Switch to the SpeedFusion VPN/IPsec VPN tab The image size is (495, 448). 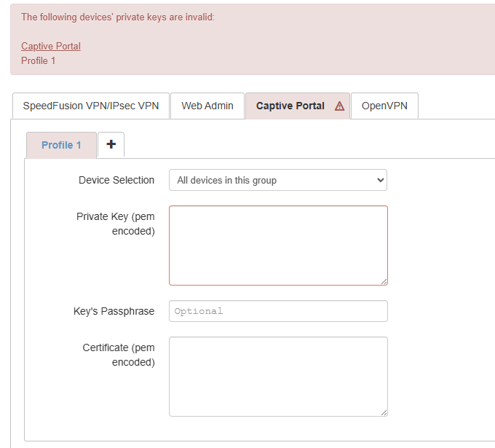coord(91,106)
